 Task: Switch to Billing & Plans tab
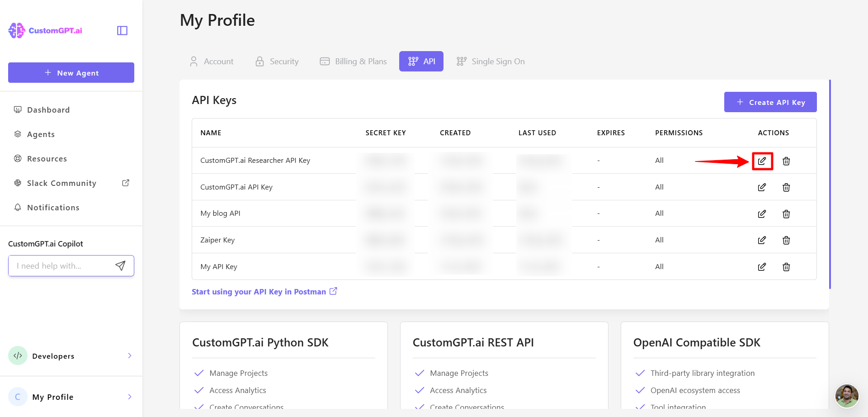click(x=353, y=62)
